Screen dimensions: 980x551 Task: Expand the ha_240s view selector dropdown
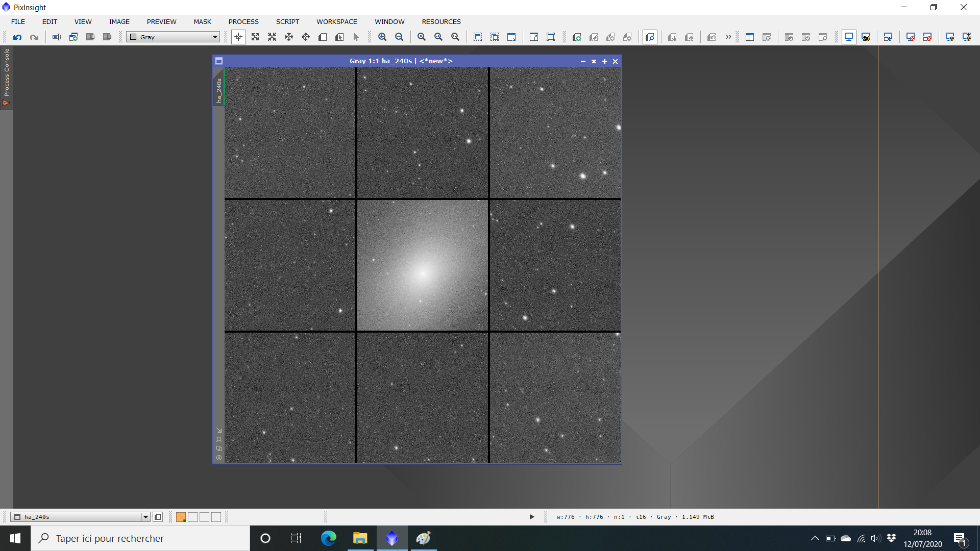(145, 517)
